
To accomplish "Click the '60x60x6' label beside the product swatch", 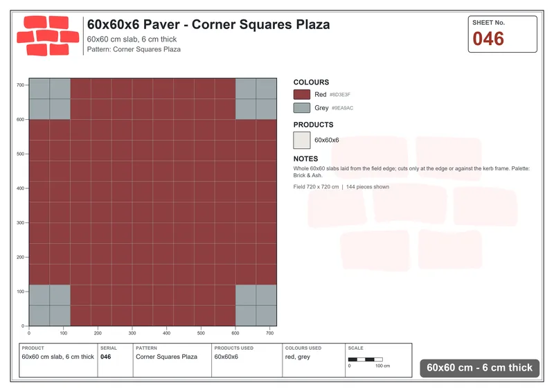I will (327, 140).
